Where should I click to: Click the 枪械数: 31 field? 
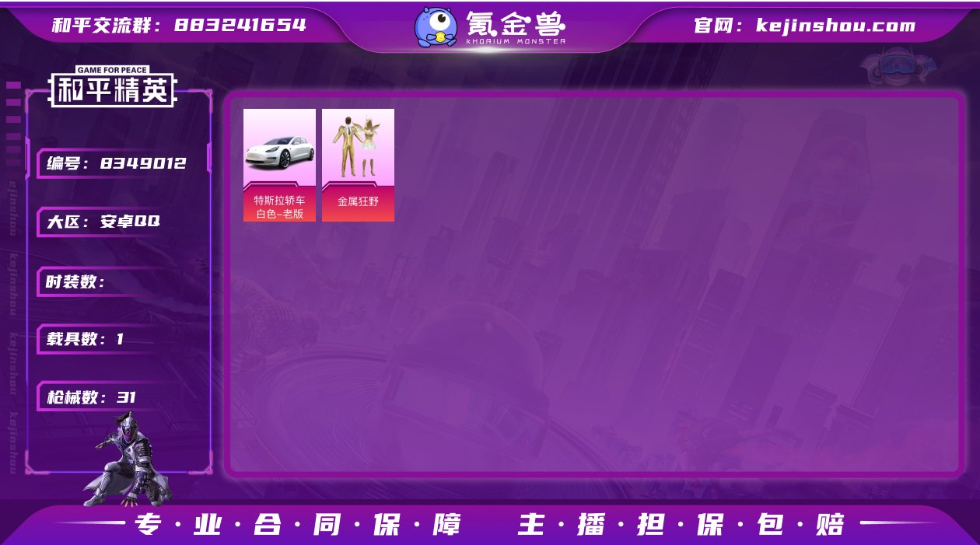point(101,397)
